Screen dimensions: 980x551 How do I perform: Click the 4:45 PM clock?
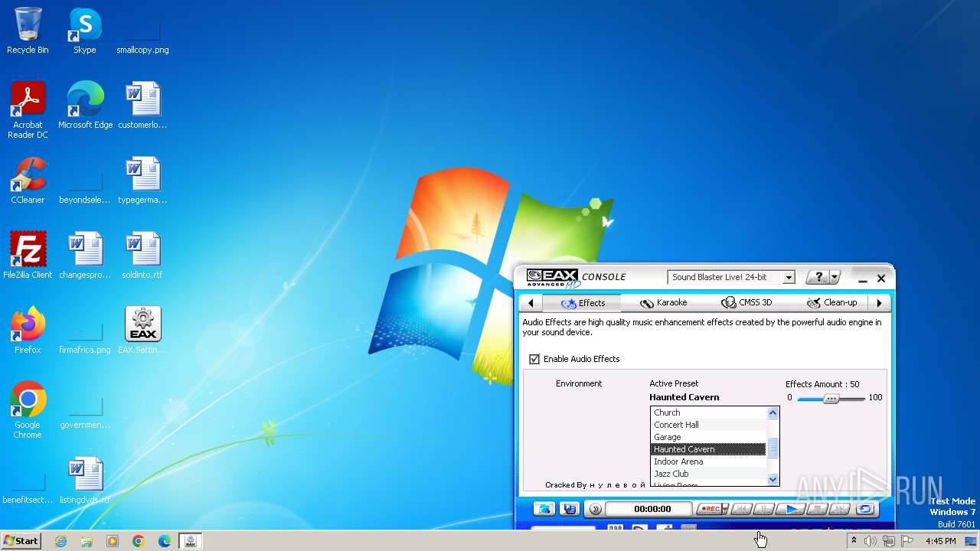[x=940, y=541]
